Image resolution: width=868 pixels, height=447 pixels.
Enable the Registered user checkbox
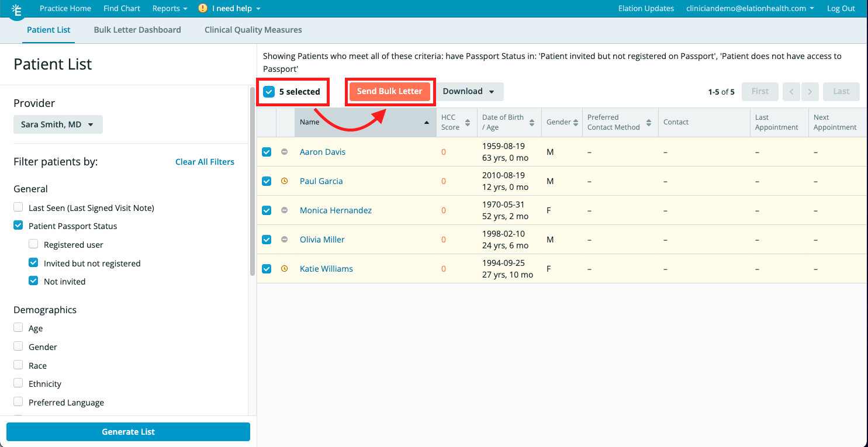[33, 244]
